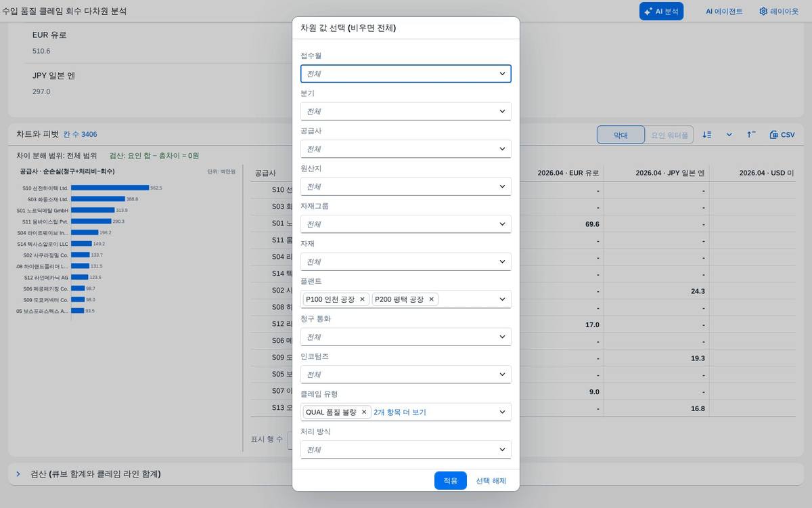Export table via CSV icon
Image resolution: width=812 pixels, height=508 pixels.
pyautogui.click(x=782, y=135)
